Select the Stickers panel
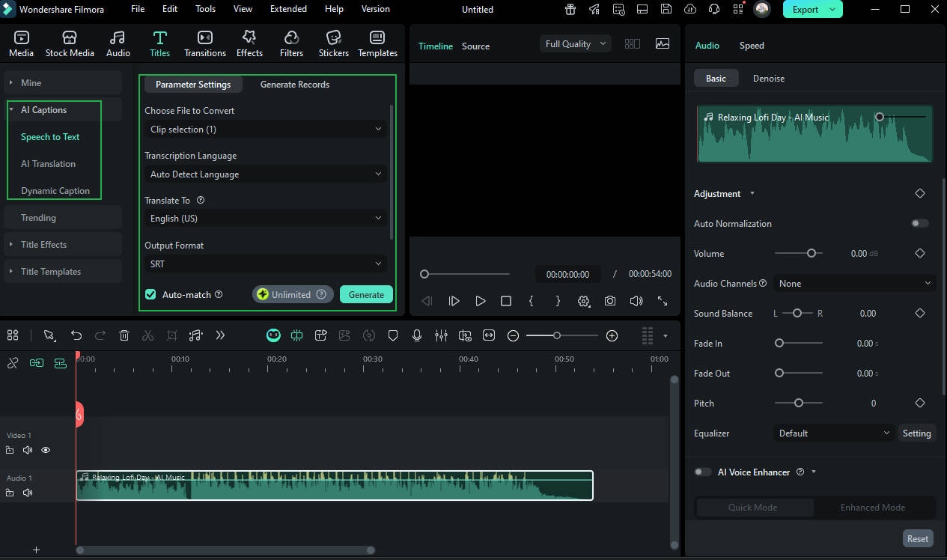This screenshot has width=947, height=560. pos(333,42)
